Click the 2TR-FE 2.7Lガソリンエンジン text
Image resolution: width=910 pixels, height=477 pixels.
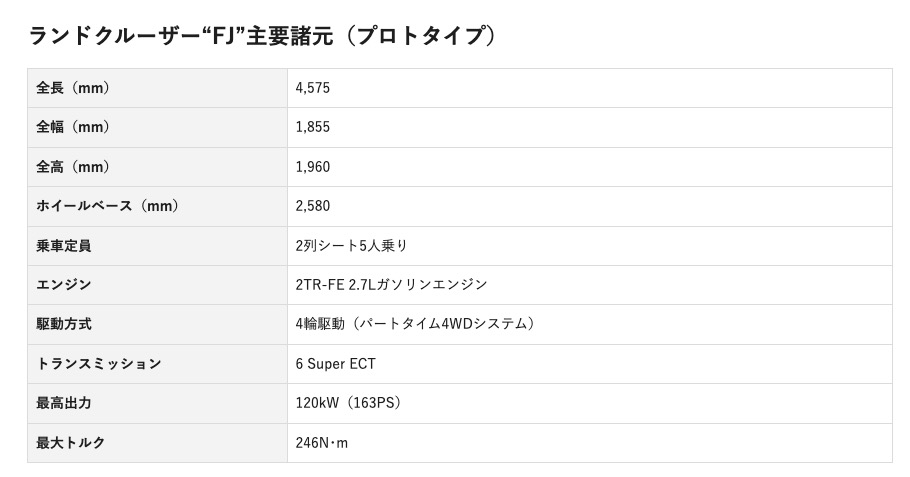tap(392, 285)
